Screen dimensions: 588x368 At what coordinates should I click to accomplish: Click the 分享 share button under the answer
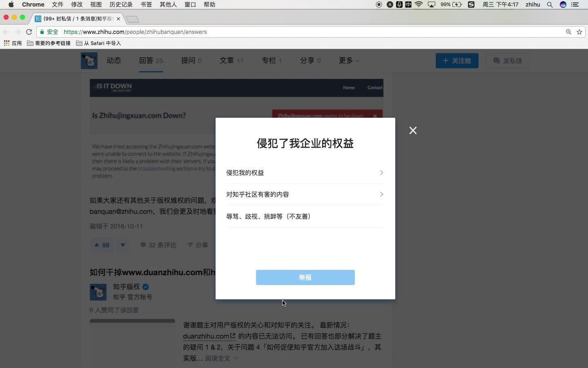(x=198, y=245)
